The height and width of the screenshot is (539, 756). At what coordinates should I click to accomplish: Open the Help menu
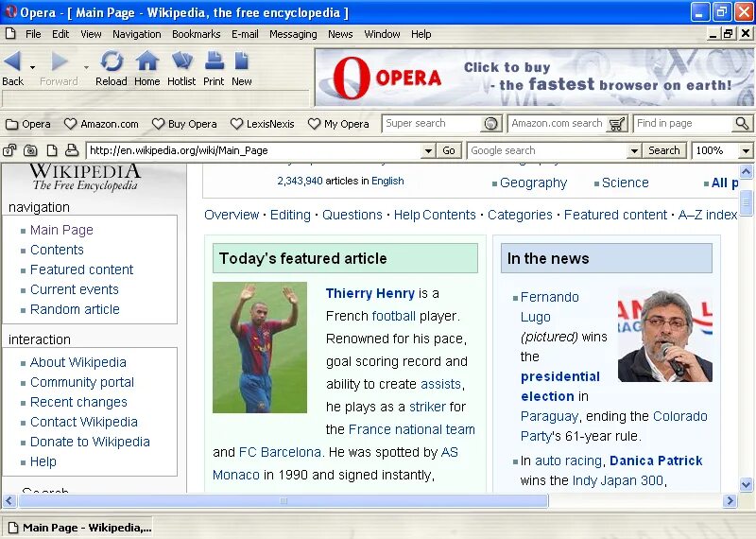421,34
